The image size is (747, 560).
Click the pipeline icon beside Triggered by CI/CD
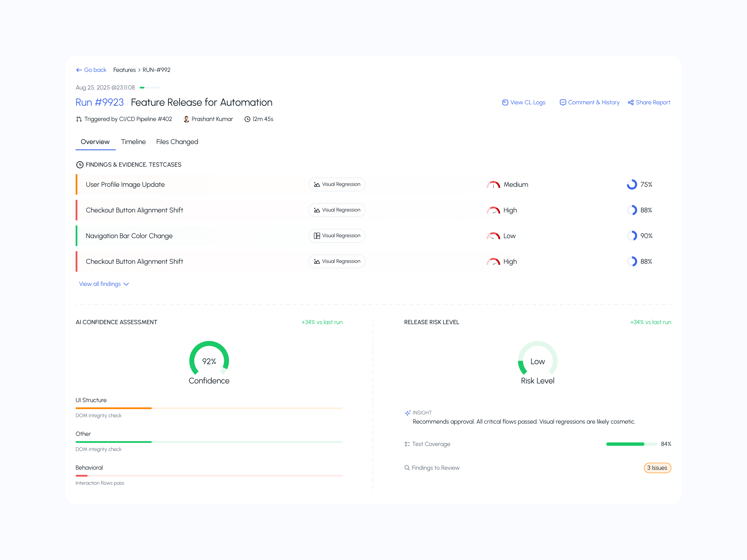coord(79,119)
